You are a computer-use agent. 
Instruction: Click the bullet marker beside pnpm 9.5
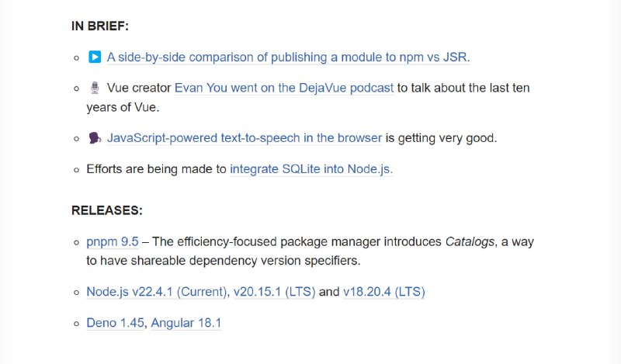click(76, 242)
